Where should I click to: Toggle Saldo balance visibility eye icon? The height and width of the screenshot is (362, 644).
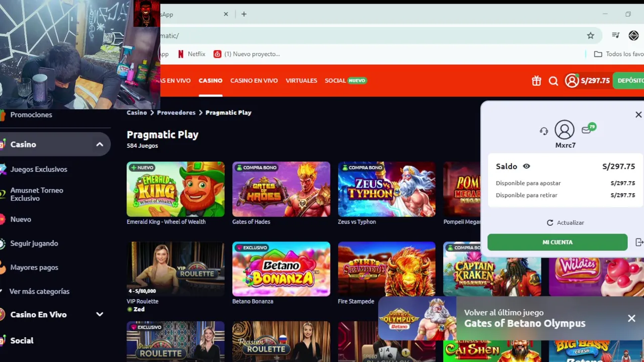point(526,166)
